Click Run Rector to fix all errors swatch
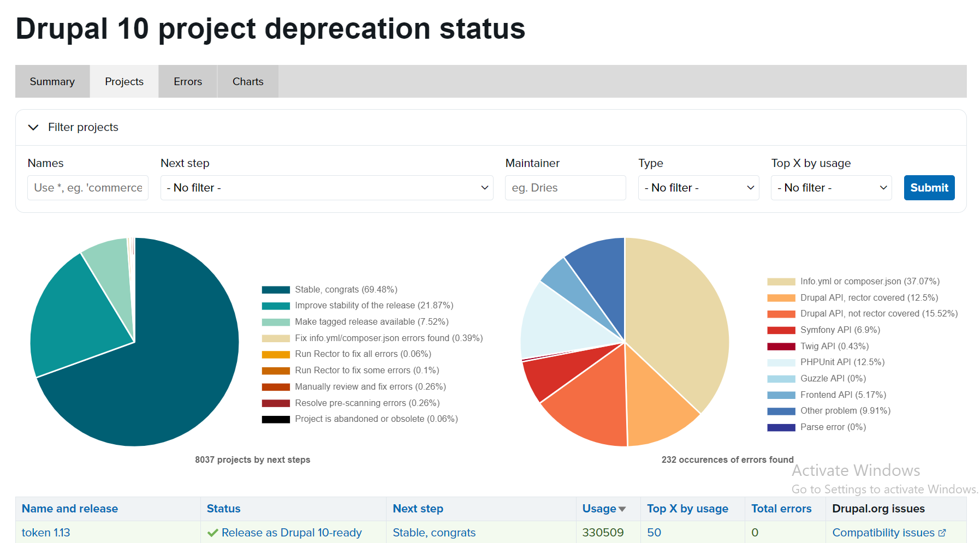The height and width of the screenshot is (543, 980). (x=276, y=354)
